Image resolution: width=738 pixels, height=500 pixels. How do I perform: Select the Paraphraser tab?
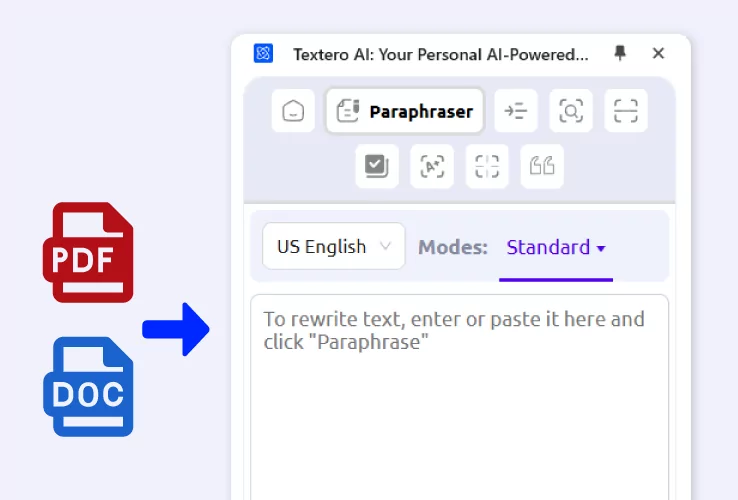405,111
